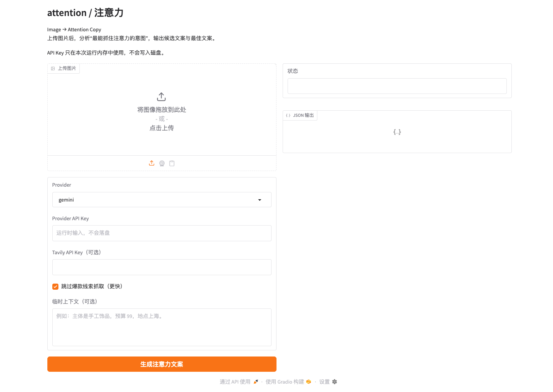Click inside the 临时上下文 text area

point(162,327)
